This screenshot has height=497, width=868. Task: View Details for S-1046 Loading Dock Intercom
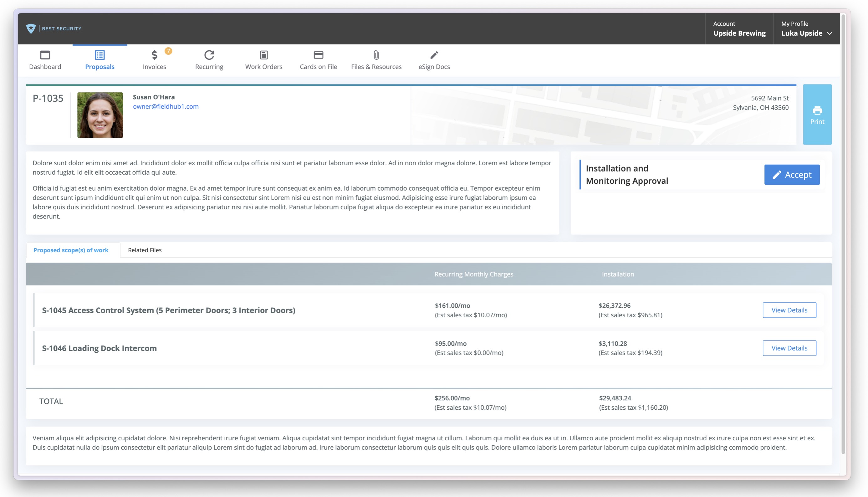tap(789, 348)
